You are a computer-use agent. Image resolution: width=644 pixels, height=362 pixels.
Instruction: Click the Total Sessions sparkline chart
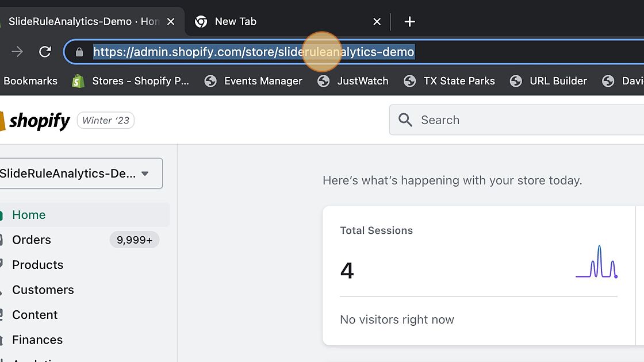coord(596,262)
